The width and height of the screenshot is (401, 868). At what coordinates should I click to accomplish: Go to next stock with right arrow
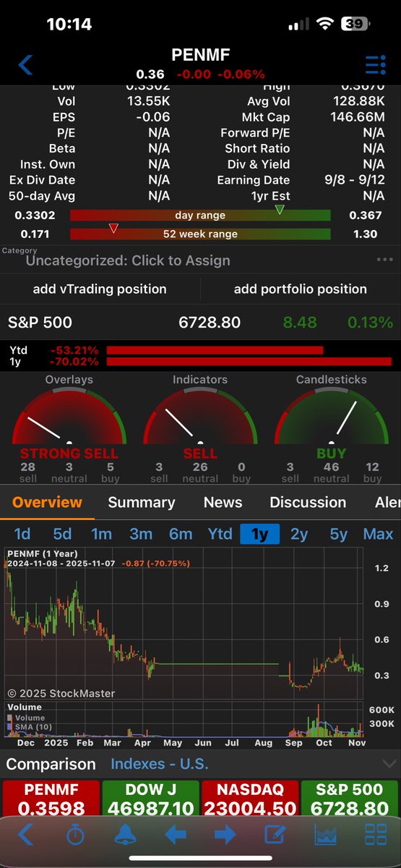pos(225,834)
